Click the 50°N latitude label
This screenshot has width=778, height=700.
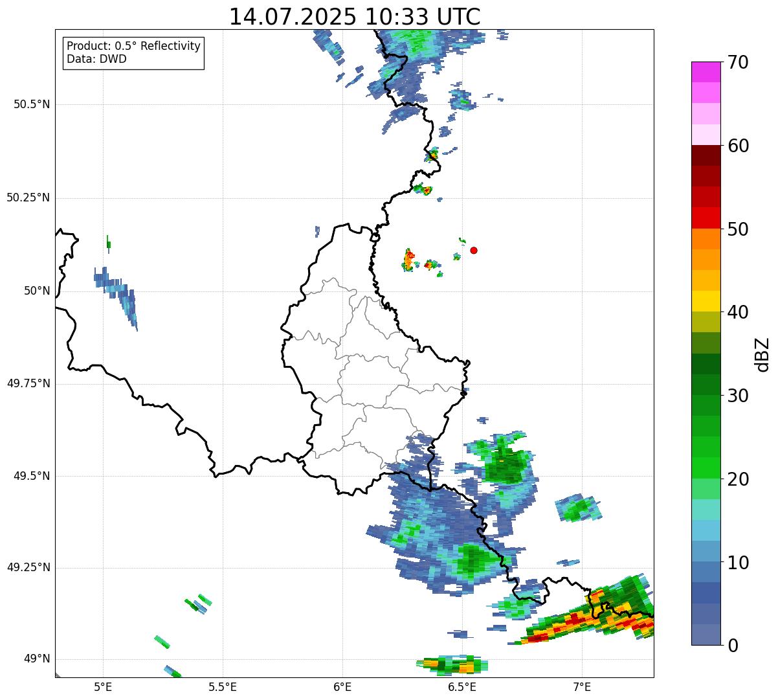coord(37,291)
